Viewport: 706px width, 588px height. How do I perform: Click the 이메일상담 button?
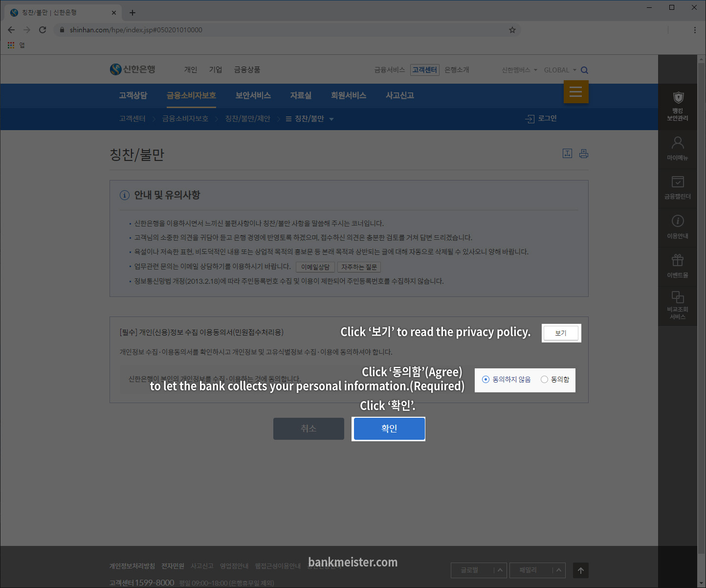click(315, 267)
